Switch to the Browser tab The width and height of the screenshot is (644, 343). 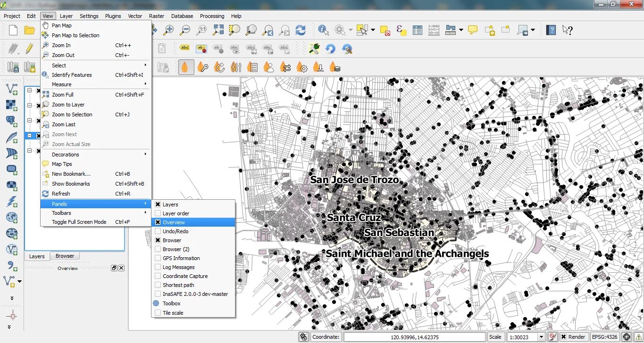point(65,256)
